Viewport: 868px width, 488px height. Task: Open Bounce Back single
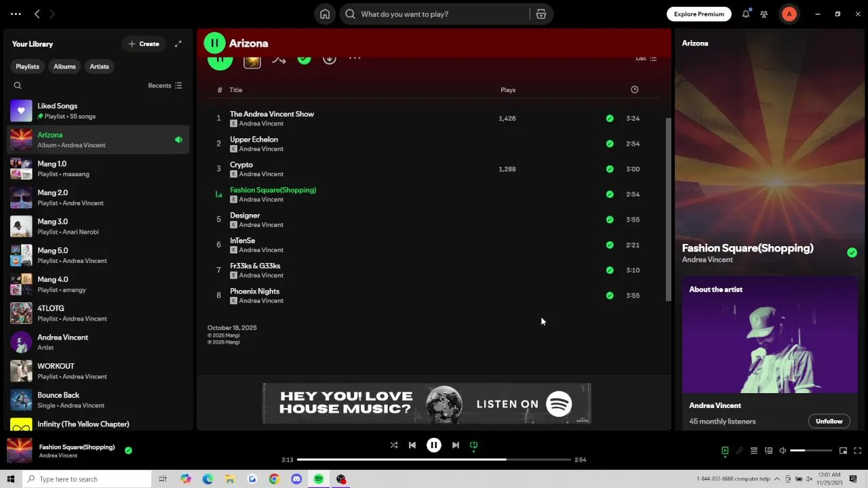tap(98, 400)
